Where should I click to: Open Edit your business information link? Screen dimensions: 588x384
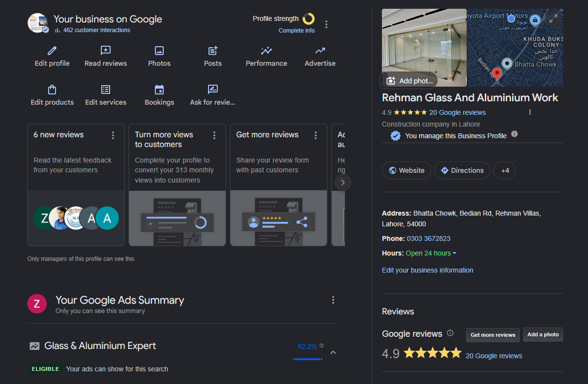point(427,270)
